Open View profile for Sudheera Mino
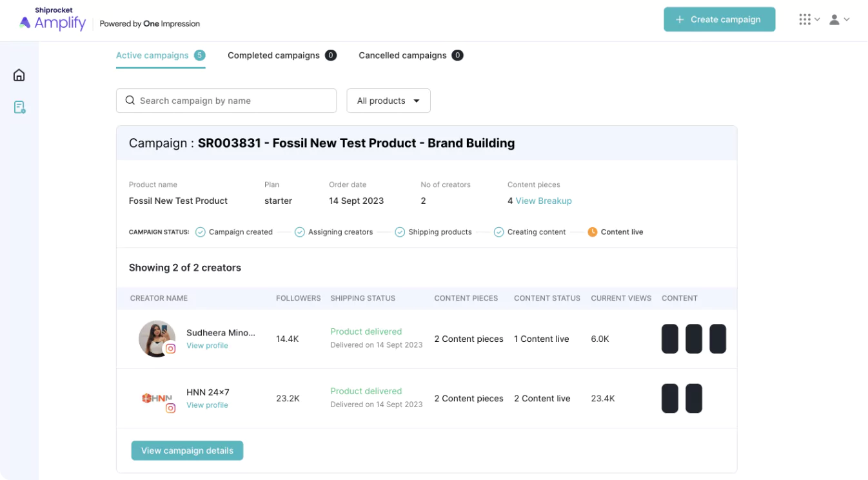Screen dimensions: 868x480 pos(207,346)
